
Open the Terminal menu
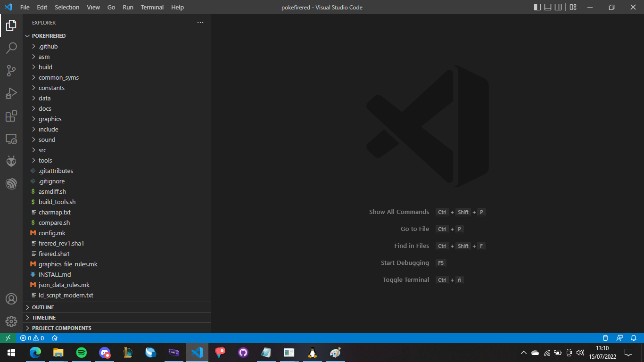click(x=152, y=7)
